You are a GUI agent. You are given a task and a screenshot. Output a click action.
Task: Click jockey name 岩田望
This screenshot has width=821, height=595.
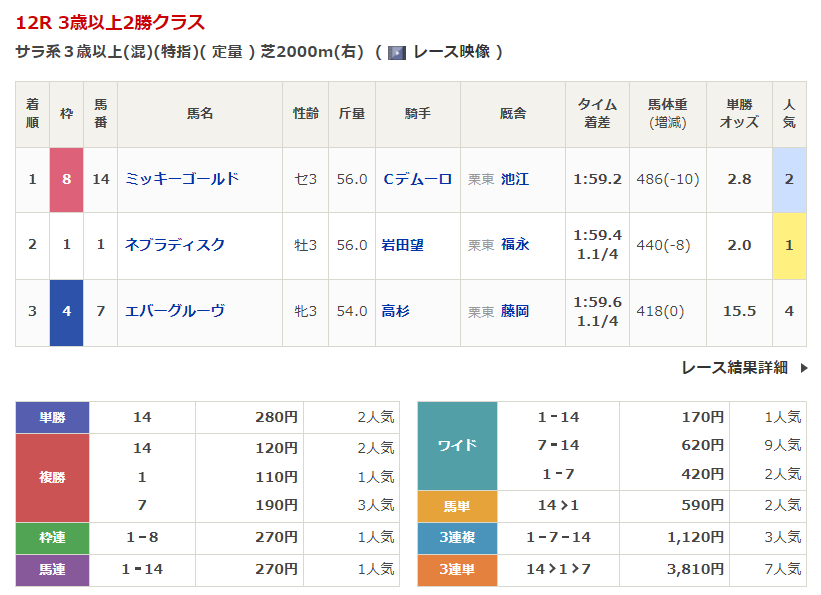pos(402,245)
